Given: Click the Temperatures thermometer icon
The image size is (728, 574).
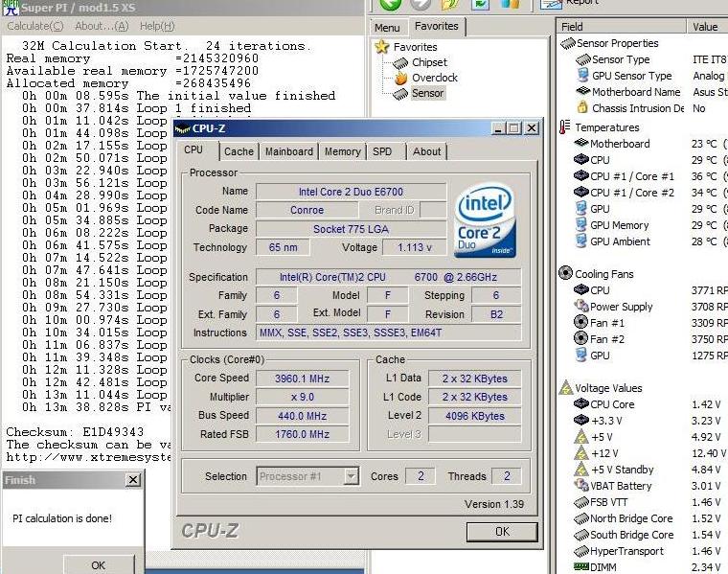Looking at the screenshot, I should [564, 126].
